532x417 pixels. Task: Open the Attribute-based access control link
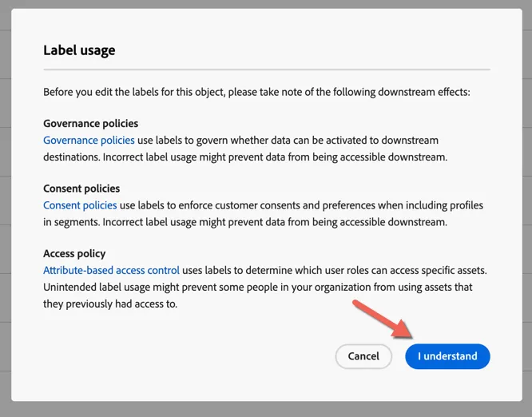click(x=111, y=271)
